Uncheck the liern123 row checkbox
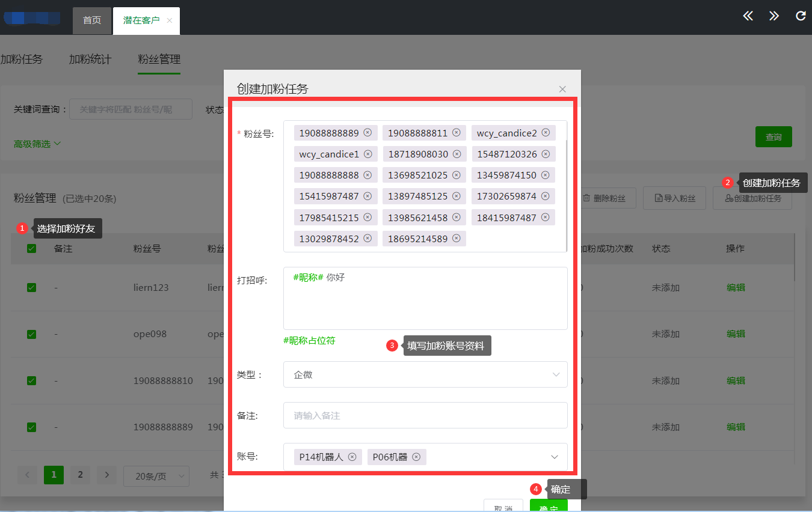This screenshot has height=512, width=812. 31,288
